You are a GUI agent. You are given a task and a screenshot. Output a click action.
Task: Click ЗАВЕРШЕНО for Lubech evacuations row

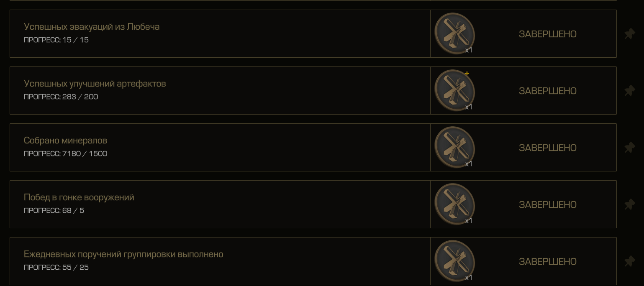548,34
